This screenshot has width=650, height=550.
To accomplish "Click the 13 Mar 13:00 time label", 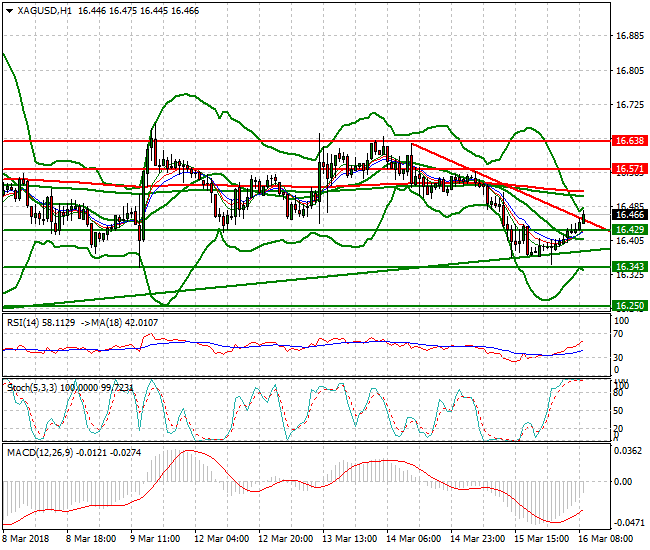I will [349, 539].
